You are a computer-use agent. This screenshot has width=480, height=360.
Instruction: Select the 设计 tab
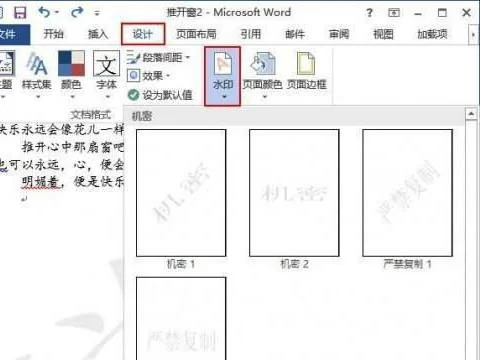143,34
